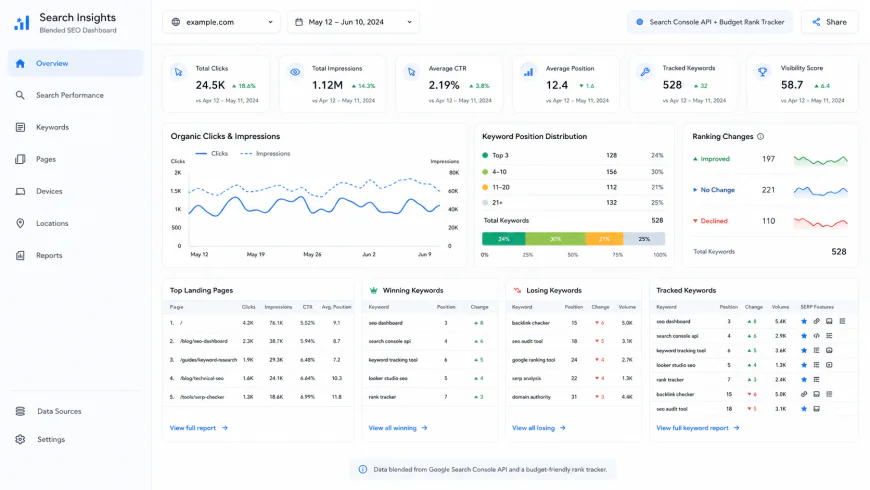Viewport: 870px width, 490px height.
Task: Click 'keyword tracking tool' in Tracked Keywords
Action: pos(681,351)
